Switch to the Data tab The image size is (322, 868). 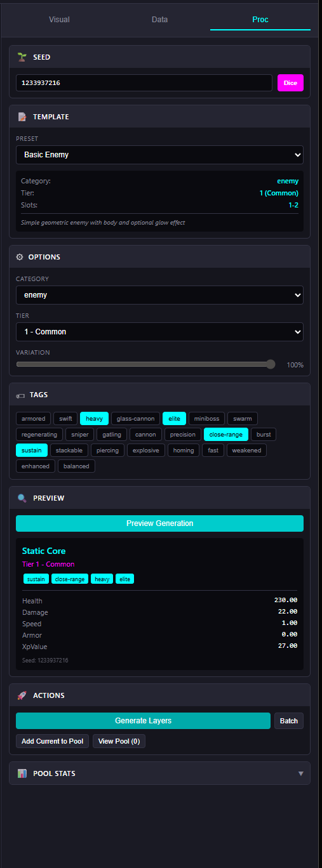[x=160, y=20]
